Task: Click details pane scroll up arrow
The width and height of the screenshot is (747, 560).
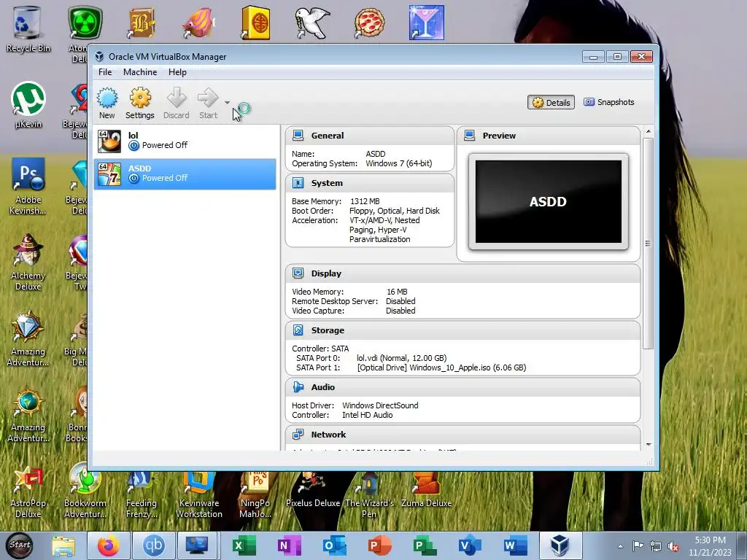Action: pyautogui.click(x=648, y=131)
